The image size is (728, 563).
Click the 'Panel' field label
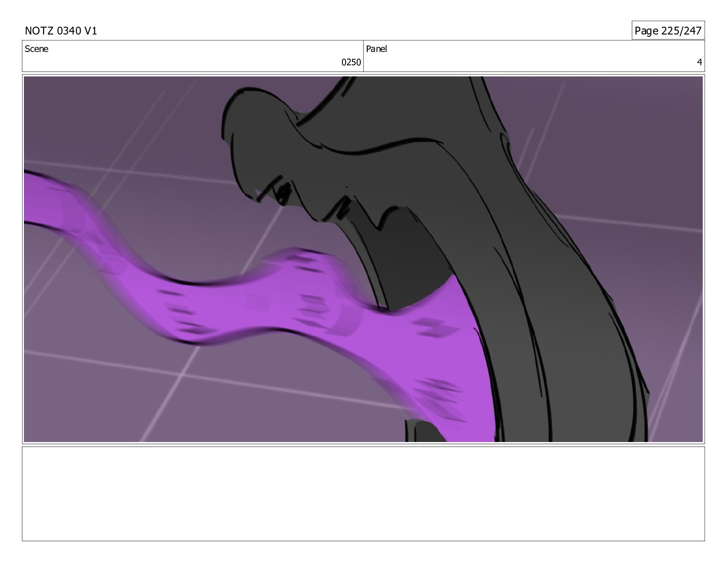tap(376, 49)
